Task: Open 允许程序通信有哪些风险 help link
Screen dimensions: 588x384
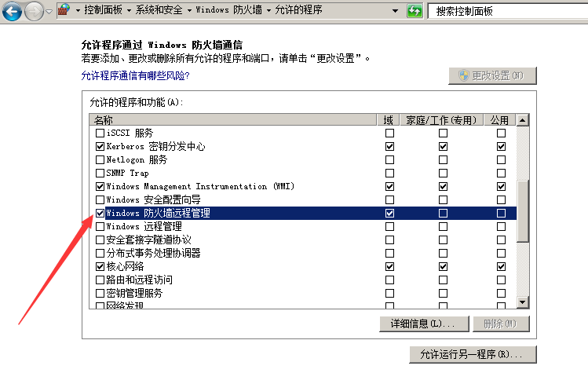Action: pos(135,76)
